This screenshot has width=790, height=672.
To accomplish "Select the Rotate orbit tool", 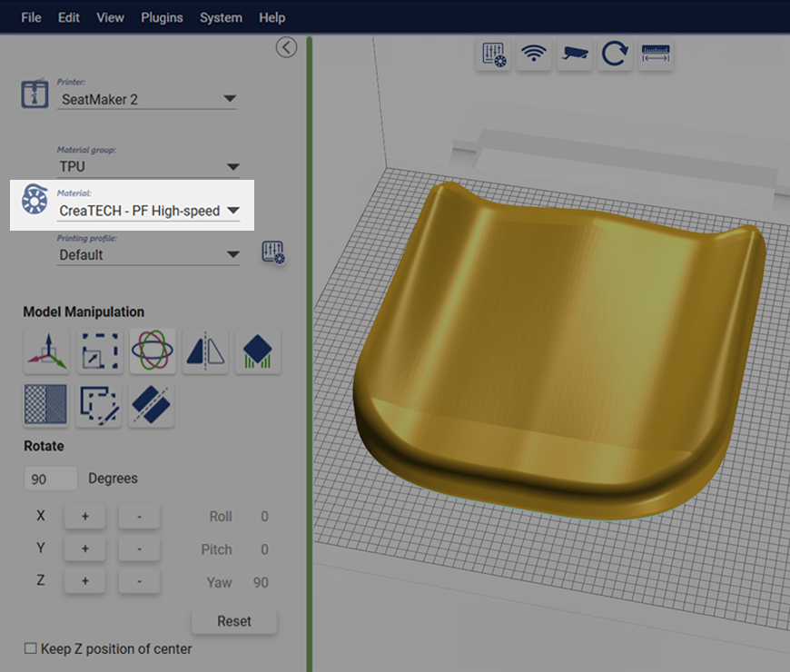I will [x=153, y=351].
